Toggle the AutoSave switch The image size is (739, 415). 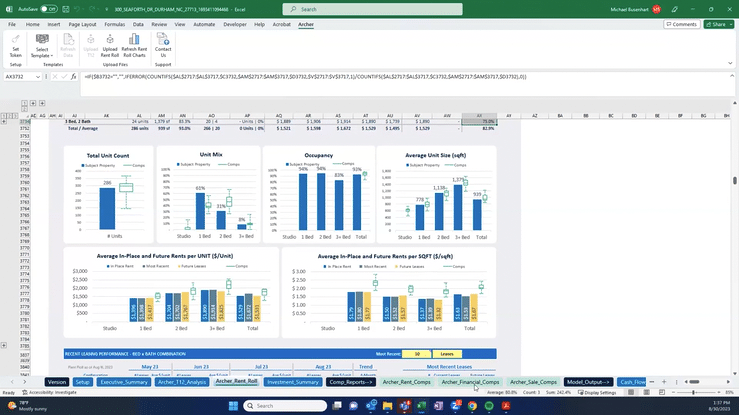click(x=49, y=9)
